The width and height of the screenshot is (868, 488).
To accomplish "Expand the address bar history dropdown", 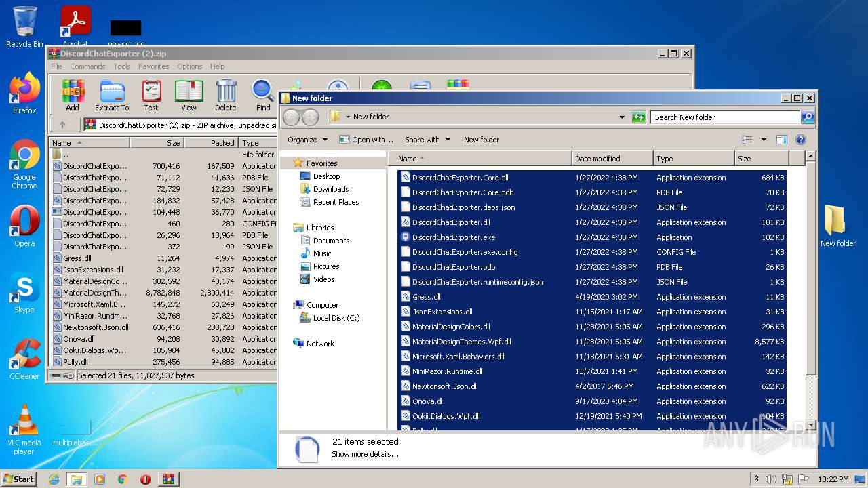I will (x=622, y=117).
